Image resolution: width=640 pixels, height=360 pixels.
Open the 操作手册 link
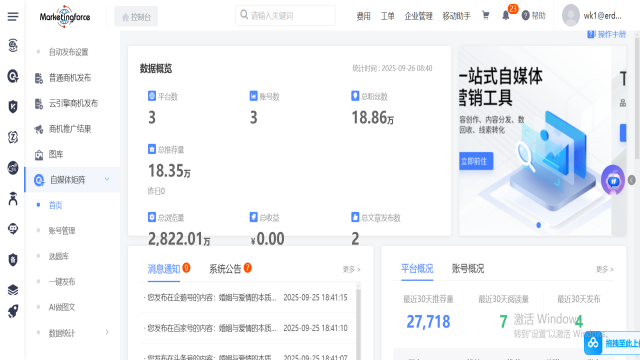607,35
